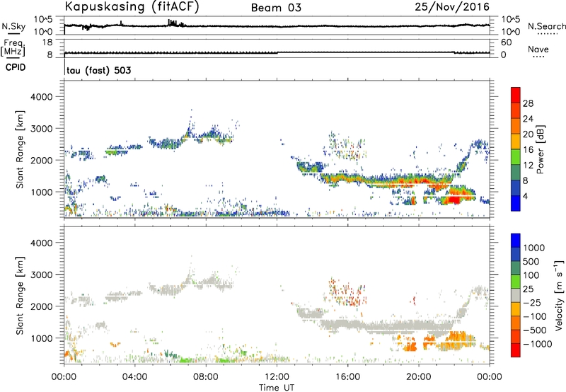Select the tau (fast) 503 text
The width and height of the screenshot is (566, 392).
98,70
